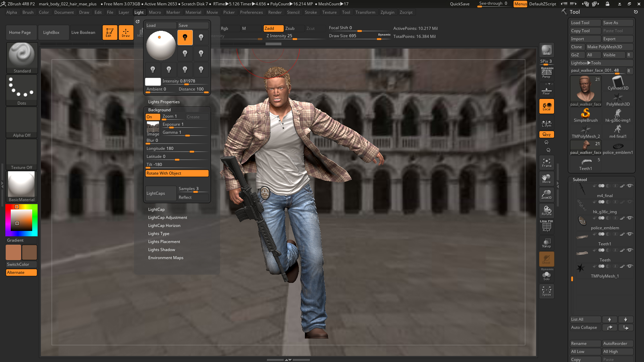
Task: Open the Preferences menu
Action: 251,12
